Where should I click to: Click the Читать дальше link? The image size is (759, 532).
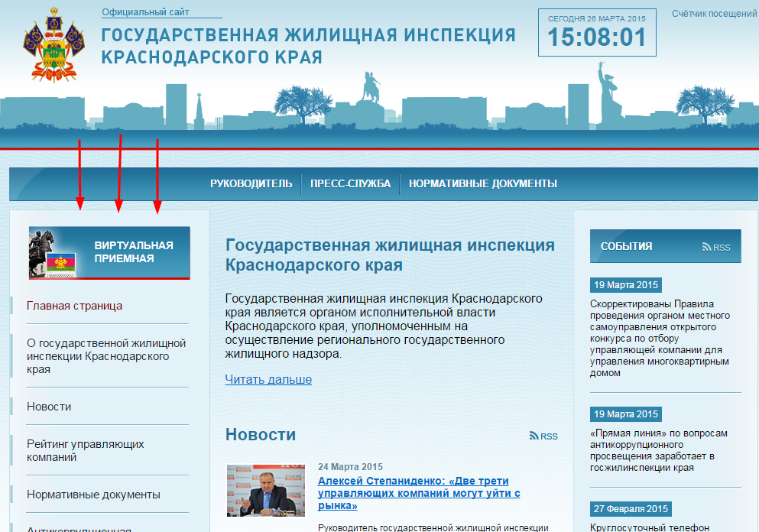point(268,379)
